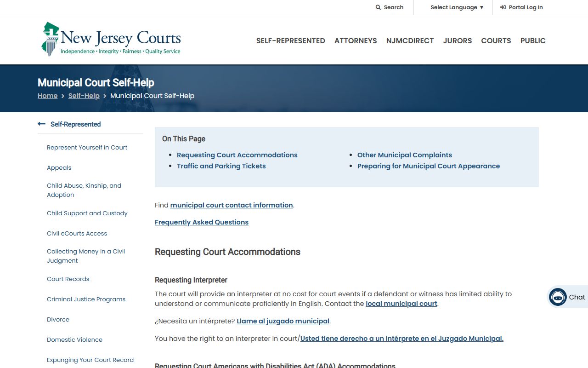Screen dimensions: 588x368
Task: Open municipal court contact information link
Action: [x=232, y=205]
